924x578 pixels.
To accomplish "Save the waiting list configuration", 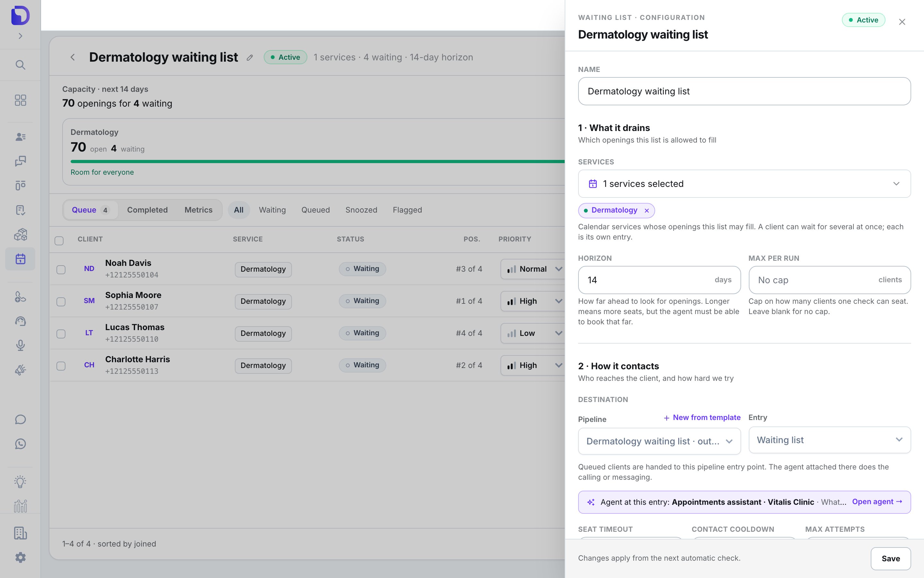I will click(890, 558).
